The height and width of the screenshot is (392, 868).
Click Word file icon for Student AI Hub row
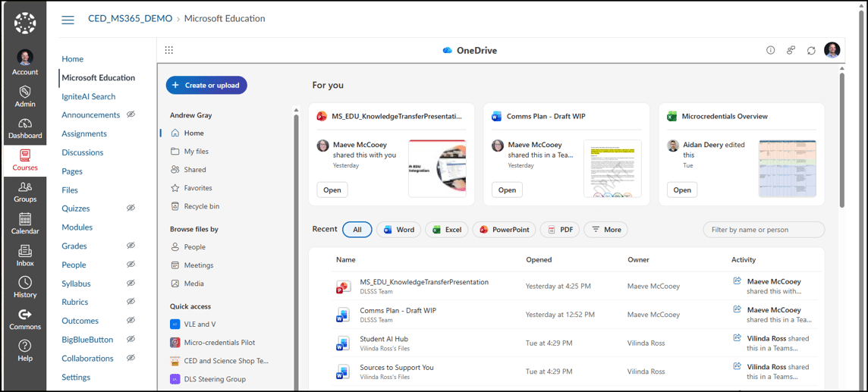(x=342, y=343)
